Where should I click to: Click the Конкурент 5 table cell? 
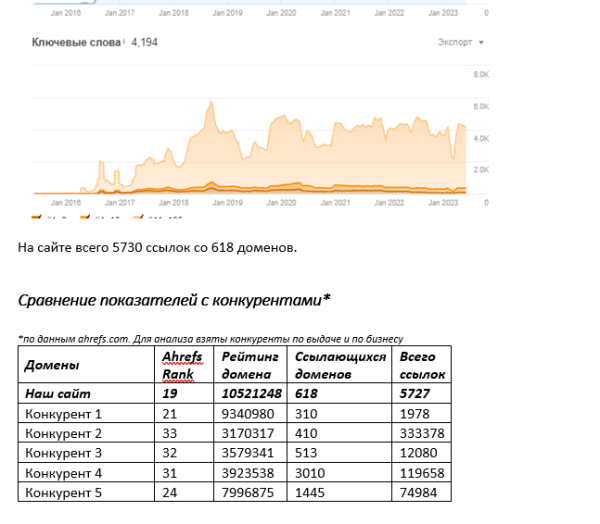[63, 492]
